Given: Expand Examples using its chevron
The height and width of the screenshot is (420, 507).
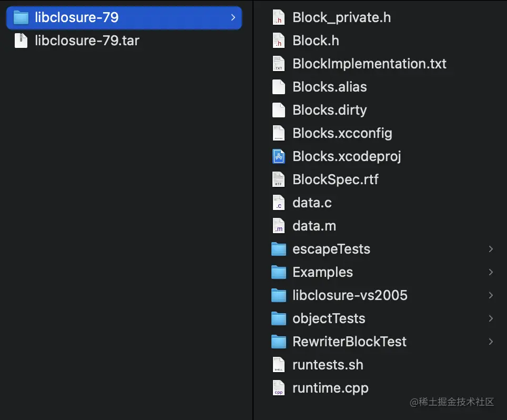Looking at the screenshot, I should point(490,272).
